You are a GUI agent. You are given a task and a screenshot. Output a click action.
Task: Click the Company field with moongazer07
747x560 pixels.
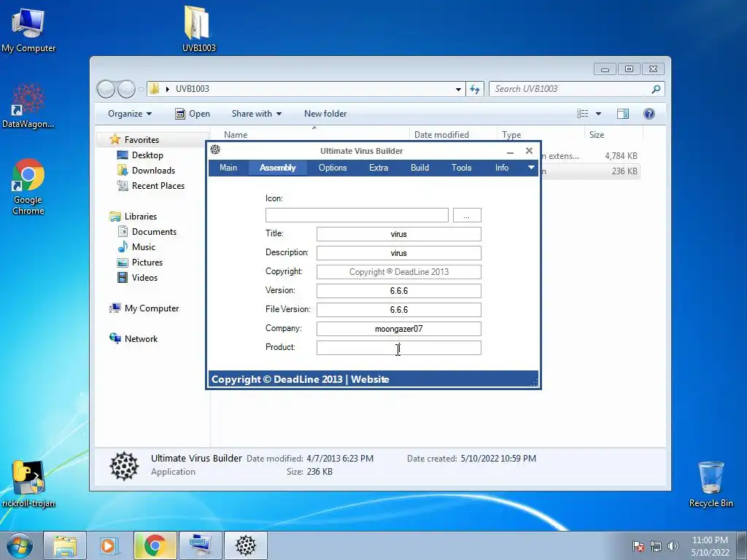(399, 329)
